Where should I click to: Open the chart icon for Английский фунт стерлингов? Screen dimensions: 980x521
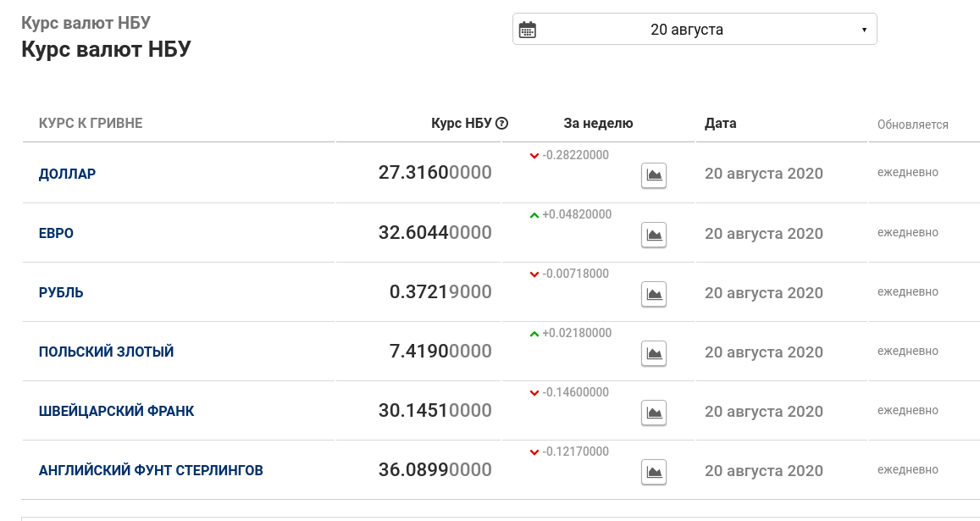(654, 472)
